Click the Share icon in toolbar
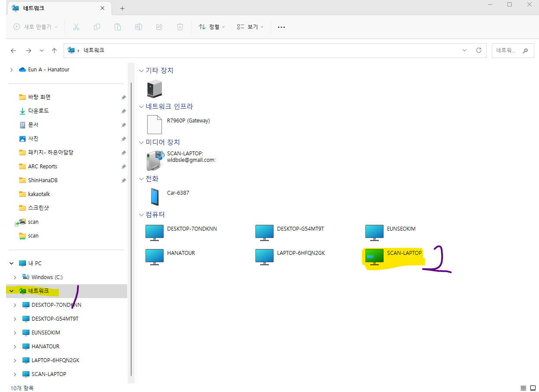This screenshot has width=539, height=392. pyautogui.click(x=159, y=27)
